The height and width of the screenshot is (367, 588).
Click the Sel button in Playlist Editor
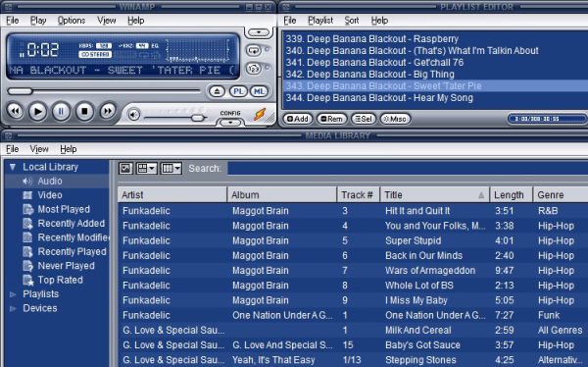pos(364,119)
